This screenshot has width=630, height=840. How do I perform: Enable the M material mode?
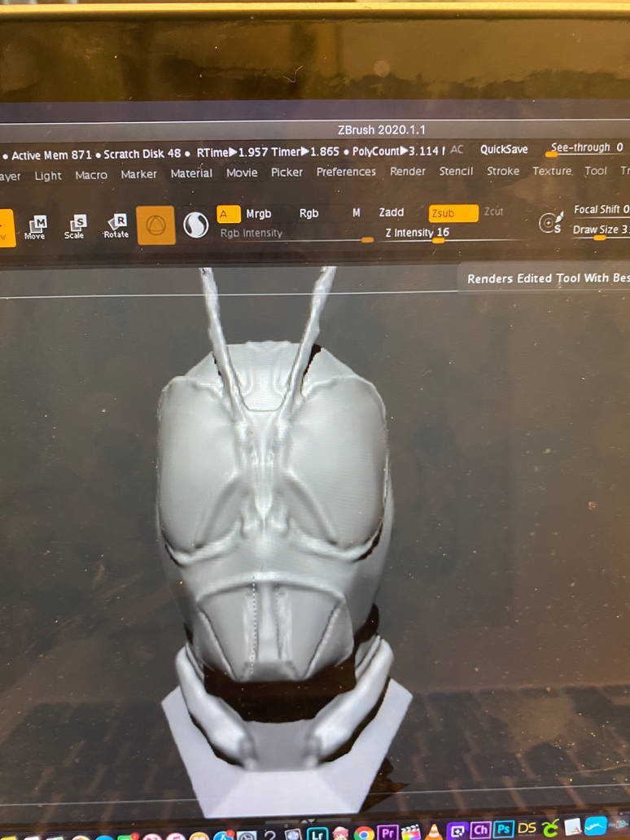click(x=357, y=212)
